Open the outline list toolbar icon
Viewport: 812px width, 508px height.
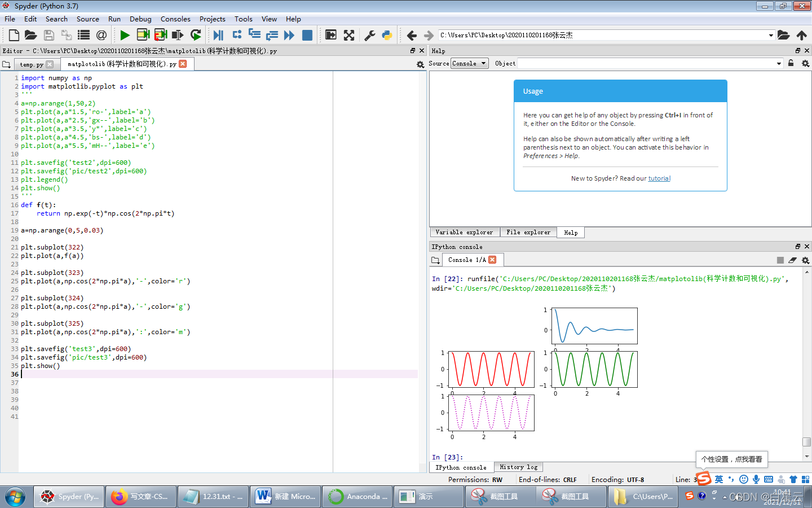[84, 35]
